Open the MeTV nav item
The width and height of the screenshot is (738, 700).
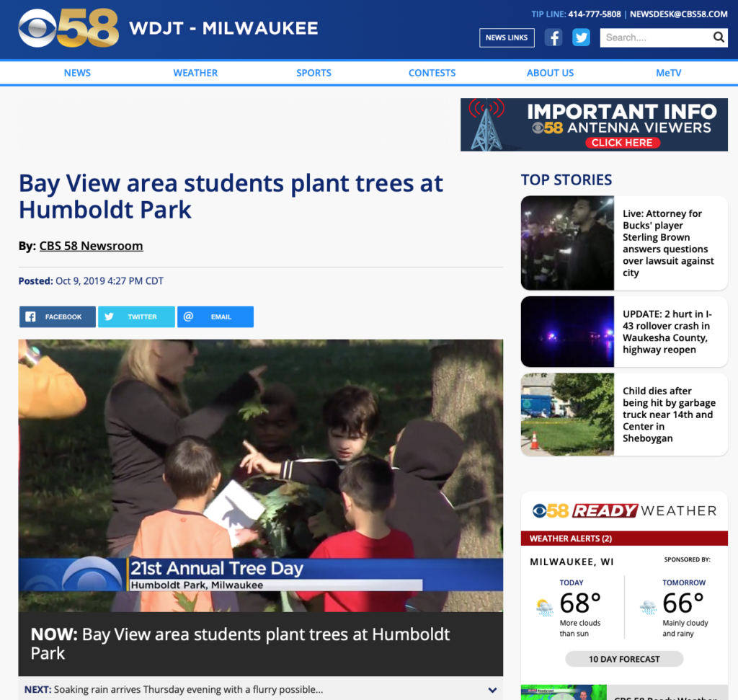668,73
